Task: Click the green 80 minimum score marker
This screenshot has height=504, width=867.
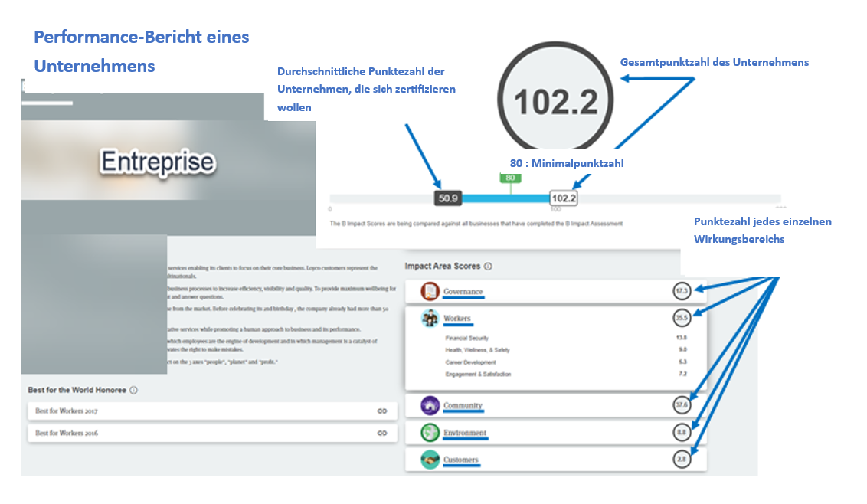Action: coord(510,178)
